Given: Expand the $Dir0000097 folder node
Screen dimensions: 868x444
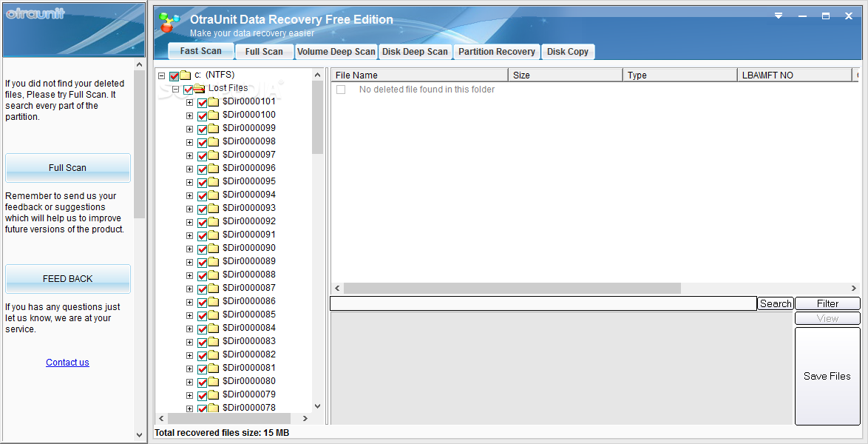Looking at the screenshot, I should pos(189,155).
